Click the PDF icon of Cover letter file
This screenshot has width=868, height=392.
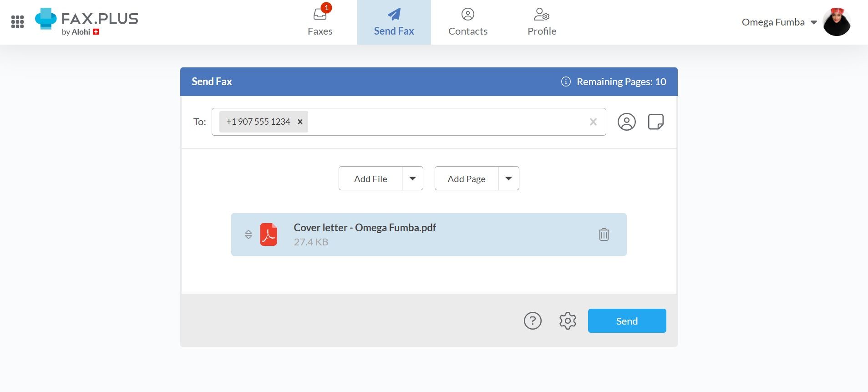pos(269,234)
